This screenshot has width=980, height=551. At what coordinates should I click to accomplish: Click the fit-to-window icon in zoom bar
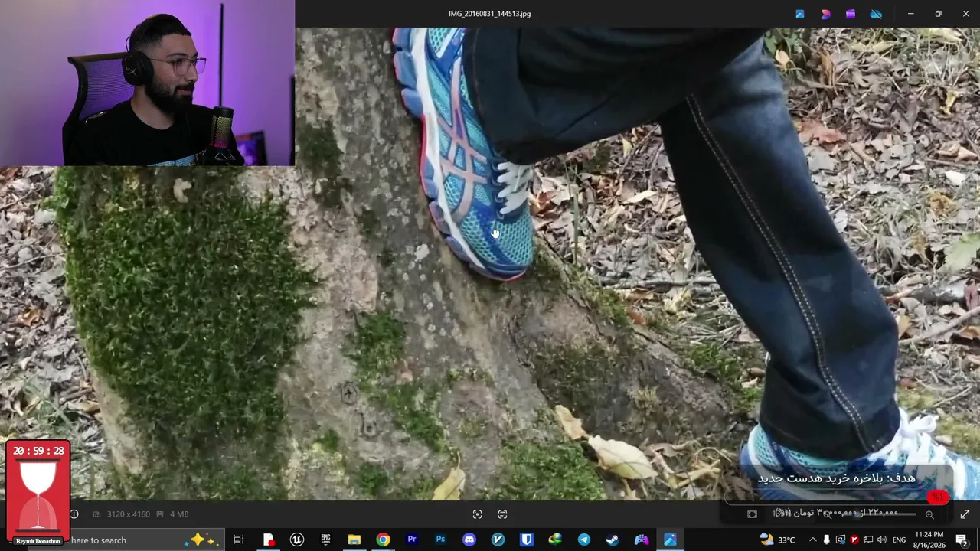pos(752,514)
